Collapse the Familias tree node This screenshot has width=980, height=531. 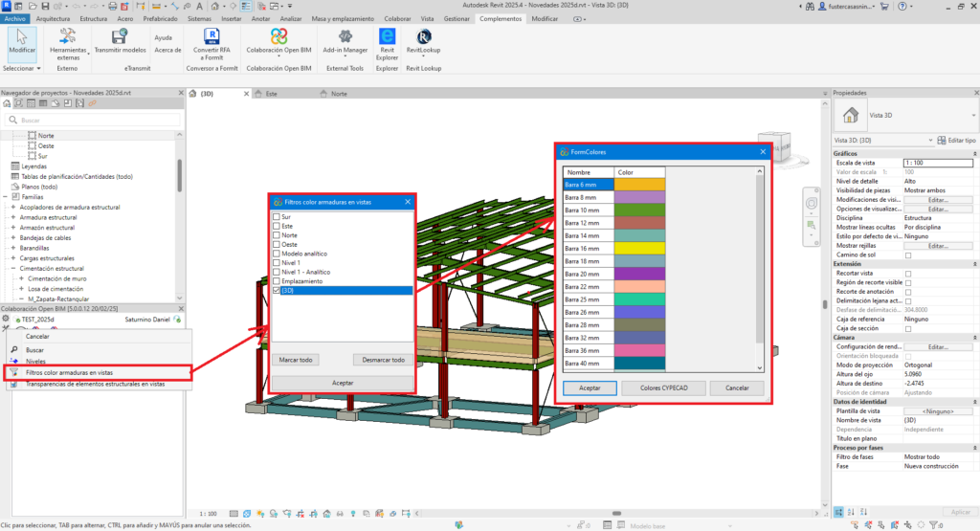coord(5,197)
